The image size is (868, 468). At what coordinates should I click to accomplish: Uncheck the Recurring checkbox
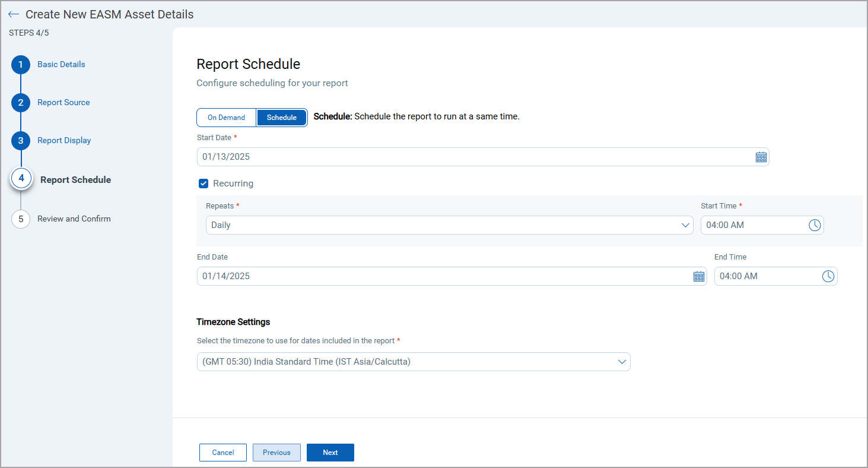click(x=204, y=183)
